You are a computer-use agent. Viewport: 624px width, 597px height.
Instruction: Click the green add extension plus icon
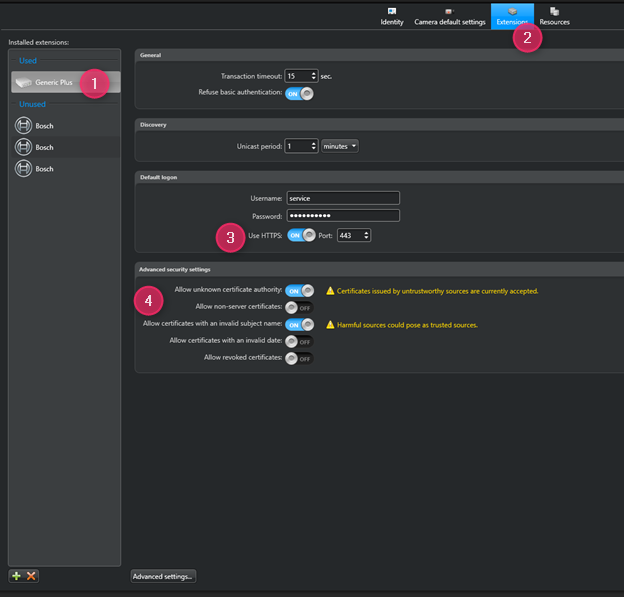tap(16, 576)
